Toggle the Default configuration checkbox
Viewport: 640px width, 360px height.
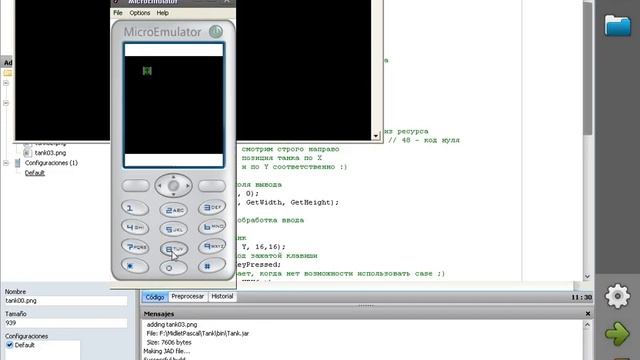(x=10, y=345)
